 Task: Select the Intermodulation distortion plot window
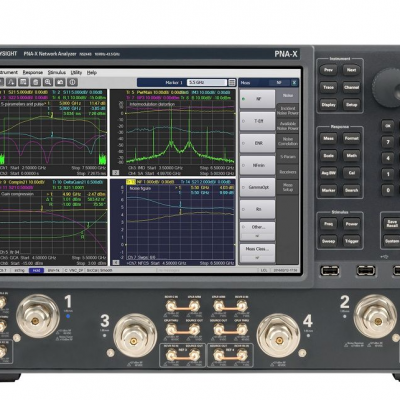[x=173, y=132]
